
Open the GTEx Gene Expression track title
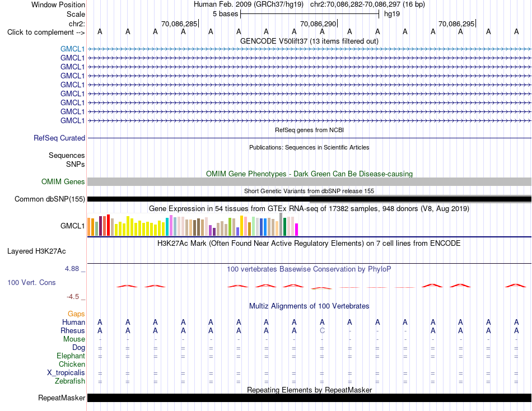tap(309, 209)
